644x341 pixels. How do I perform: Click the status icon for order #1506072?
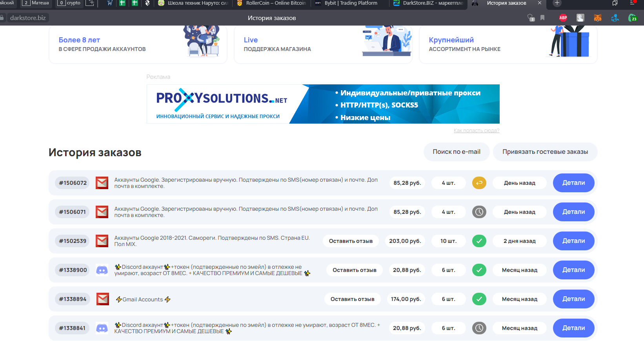(479, 183)
